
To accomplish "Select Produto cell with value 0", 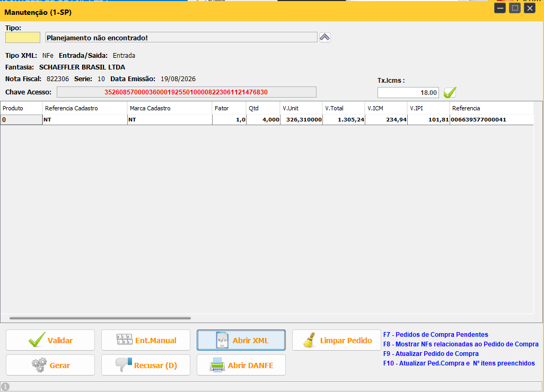I will pyautogui.click(x=21, y=120).
